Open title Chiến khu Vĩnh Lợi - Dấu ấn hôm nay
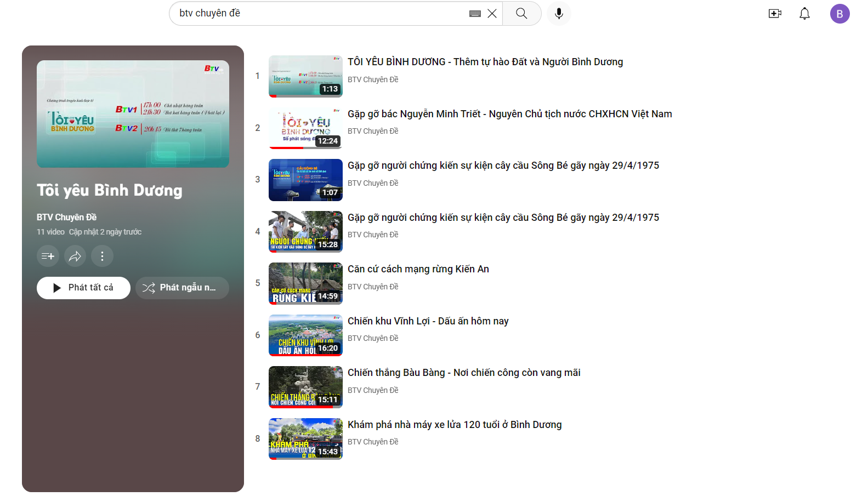This screenshot has width=868, height=502. [x=428, y=321]
